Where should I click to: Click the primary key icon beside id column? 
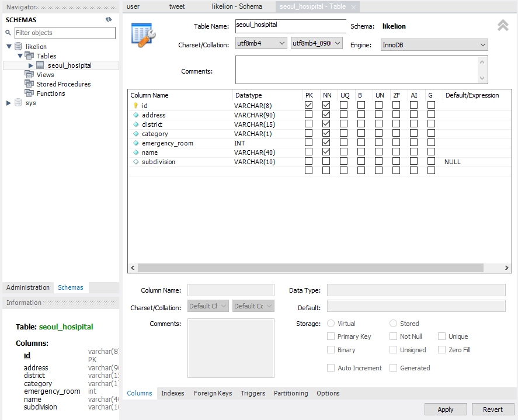click(x=135, y=106)
